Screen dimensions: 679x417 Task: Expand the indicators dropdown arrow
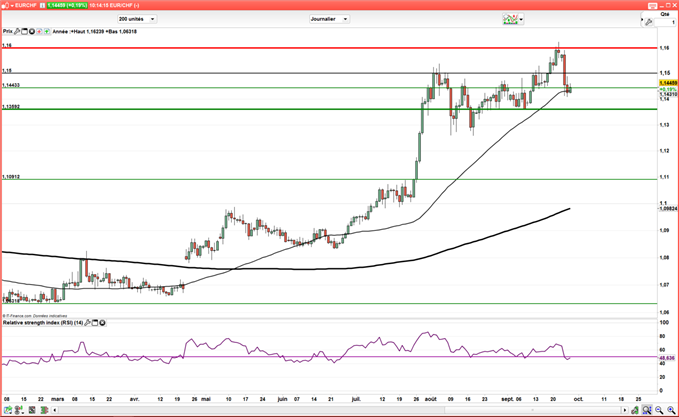tap(521, 19)
